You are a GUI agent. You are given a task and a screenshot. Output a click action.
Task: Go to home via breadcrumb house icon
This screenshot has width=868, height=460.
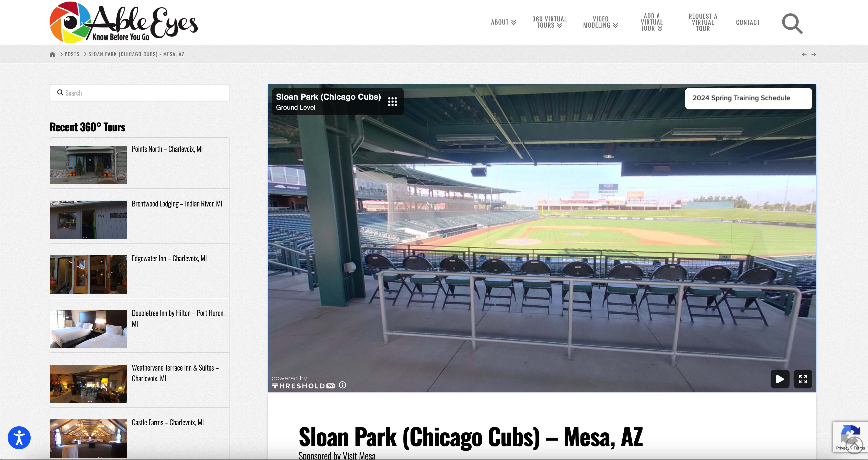pos(52,54)
